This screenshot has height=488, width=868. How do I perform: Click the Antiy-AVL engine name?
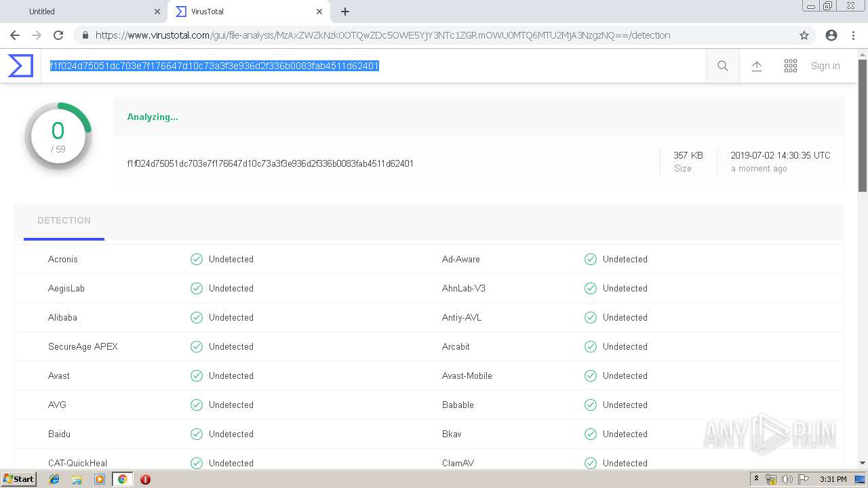pyautogui.click(x=462, y=317)
